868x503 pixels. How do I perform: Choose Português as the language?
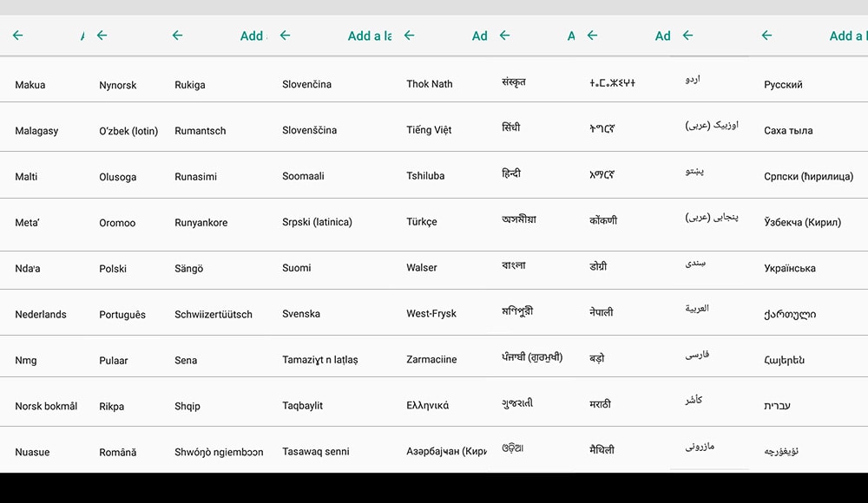point(122,315)
